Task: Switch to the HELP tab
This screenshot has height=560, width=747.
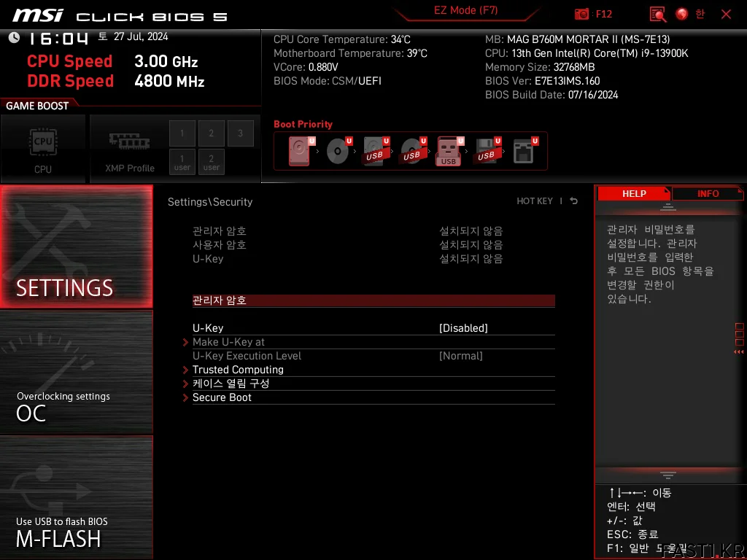Action: 634,193
